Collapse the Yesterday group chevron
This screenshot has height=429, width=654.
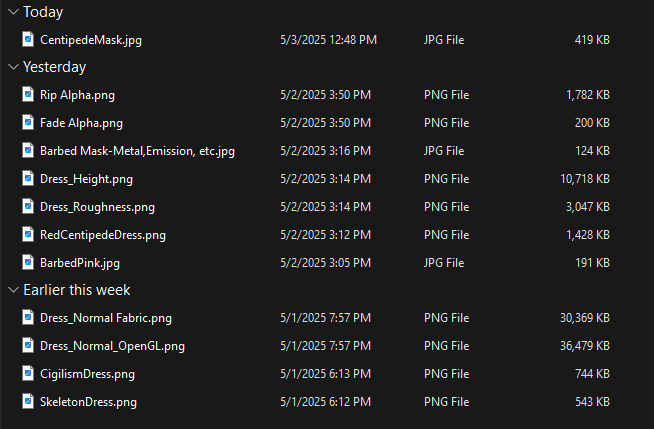pyautogui.click(x=13, y=67)
